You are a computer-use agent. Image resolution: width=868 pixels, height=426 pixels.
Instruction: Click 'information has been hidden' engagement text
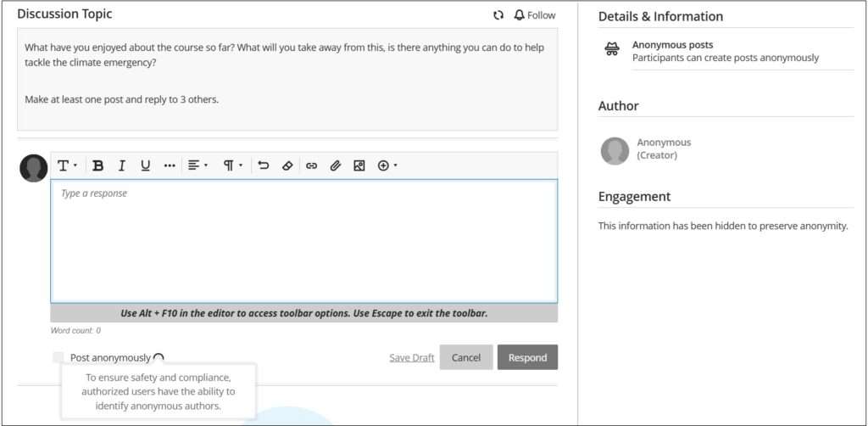pyautogui.click(x=723, y=226)
